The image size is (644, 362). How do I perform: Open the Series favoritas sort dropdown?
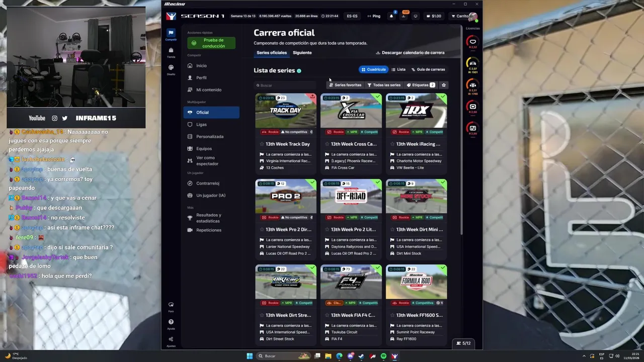345,85
